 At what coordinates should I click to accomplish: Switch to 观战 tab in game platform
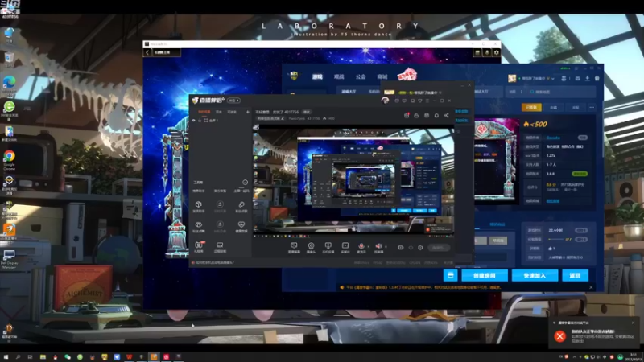click(339, 76)
